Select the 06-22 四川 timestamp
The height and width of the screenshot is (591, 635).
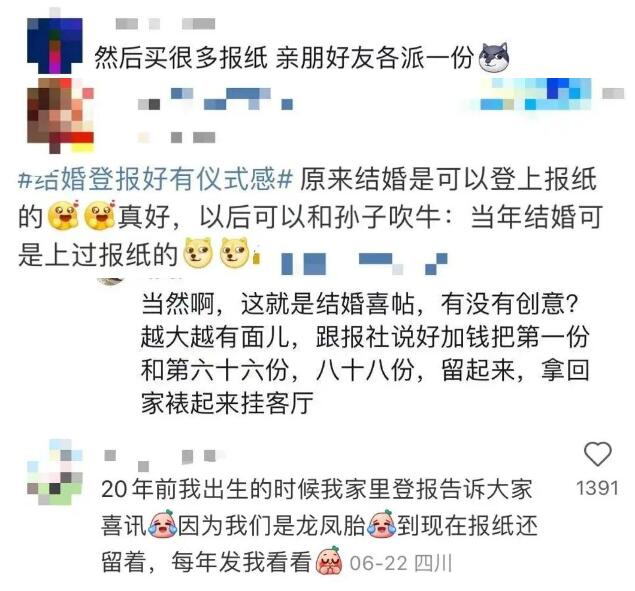[401, 563]
